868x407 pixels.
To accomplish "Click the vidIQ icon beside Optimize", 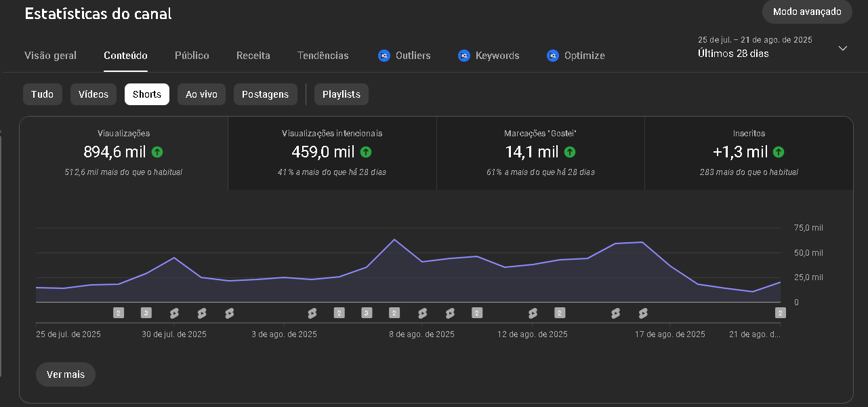I will pyautogui.click(x=553, y=56).
